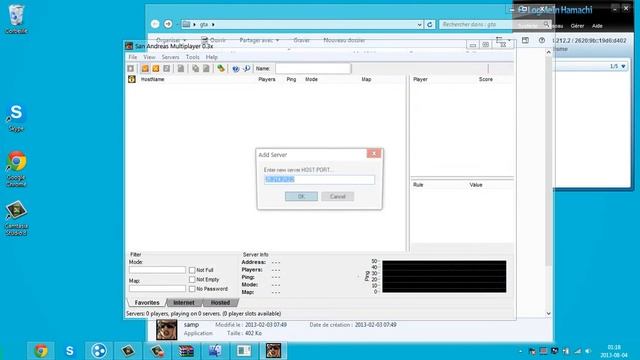The height and width of the screenshot is (360, 640).
Task: Switch to the Hosted tab
Action: pos(220,302)
